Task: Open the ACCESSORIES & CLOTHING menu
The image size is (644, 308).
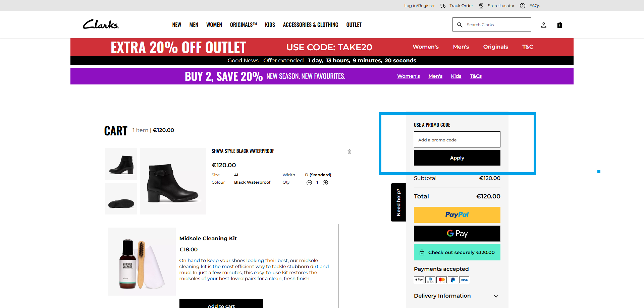Action: (x=311, y=25)
